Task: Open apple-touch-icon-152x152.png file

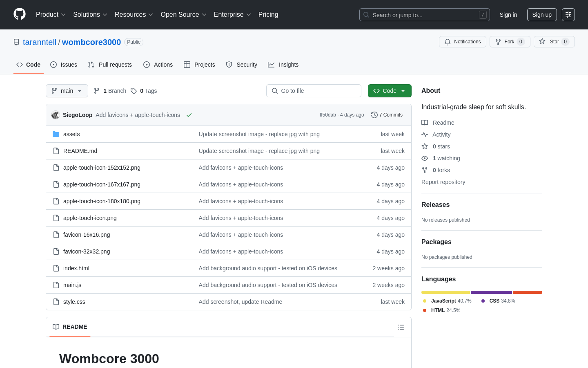Action: 102,168
